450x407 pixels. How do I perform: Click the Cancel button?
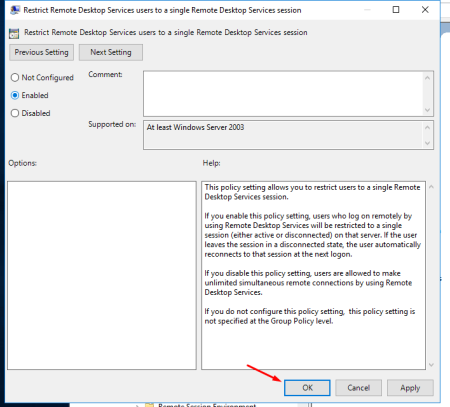click(358, 388)
